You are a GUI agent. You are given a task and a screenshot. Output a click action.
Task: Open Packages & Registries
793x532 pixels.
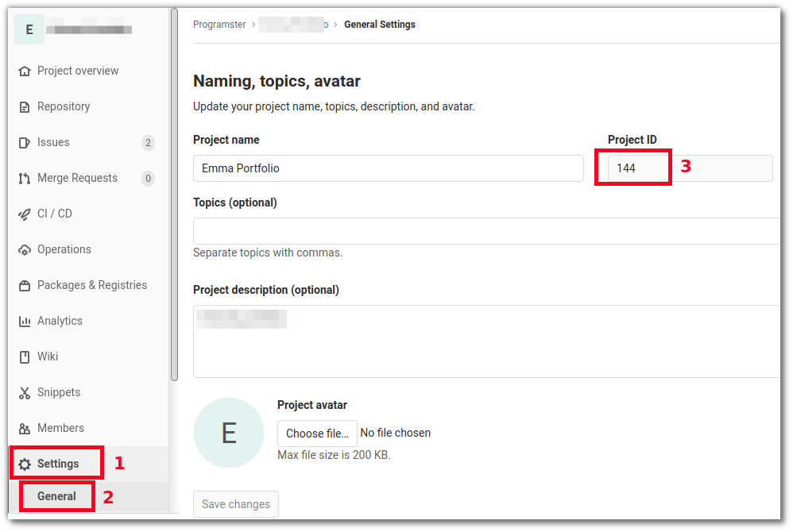(x=92, y=285)
